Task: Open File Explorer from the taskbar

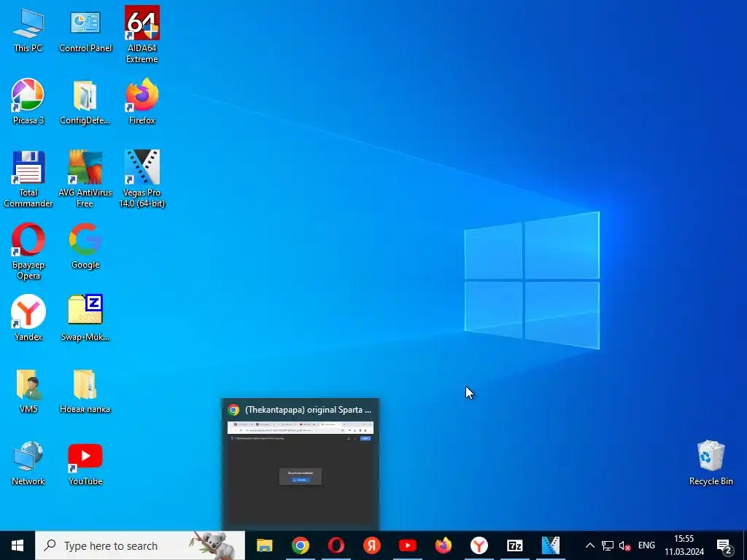Action: tap(264, 545)
